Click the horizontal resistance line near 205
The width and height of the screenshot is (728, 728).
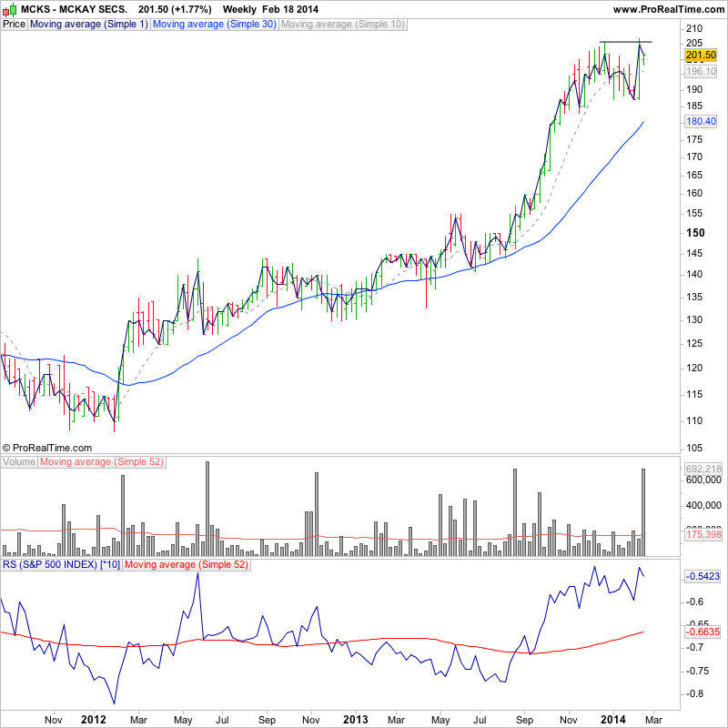click(625, 42)
